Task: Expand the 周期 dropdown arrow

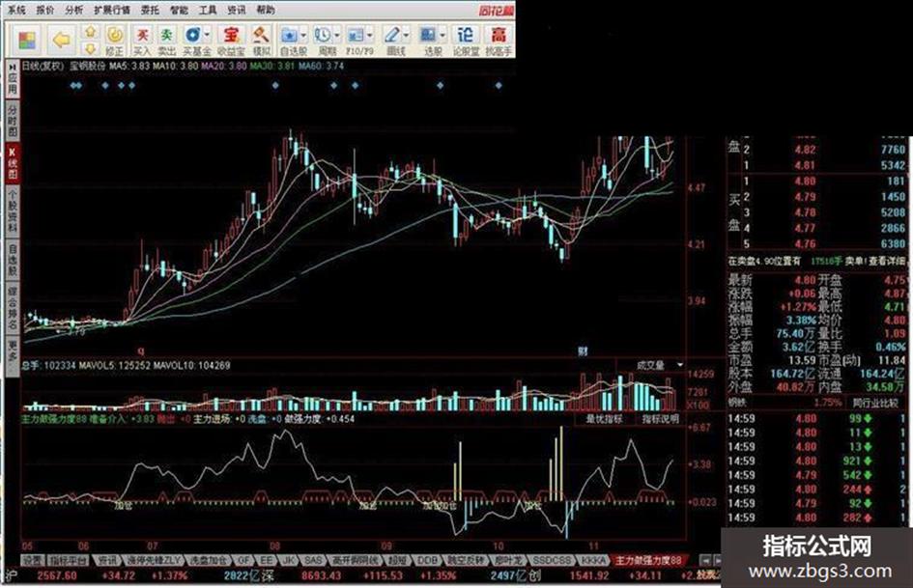Action: pyautogui.click(x=336, y=36)
